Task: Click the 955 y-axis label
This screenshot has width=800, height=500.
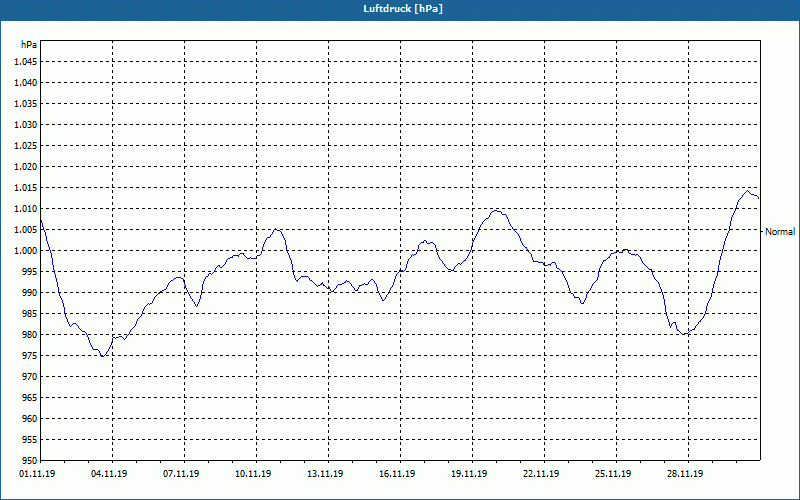Action: point(31,440)
